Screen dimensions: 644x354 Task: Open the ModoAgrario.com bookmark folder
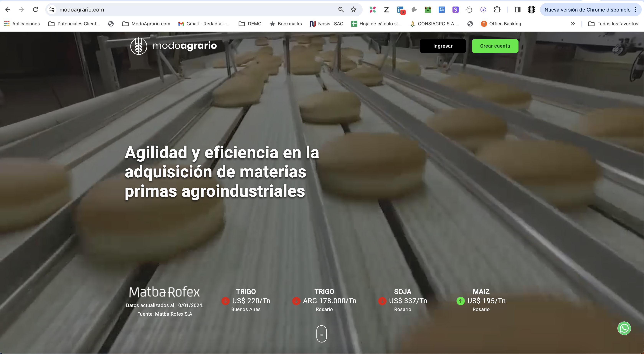point(146,24)
